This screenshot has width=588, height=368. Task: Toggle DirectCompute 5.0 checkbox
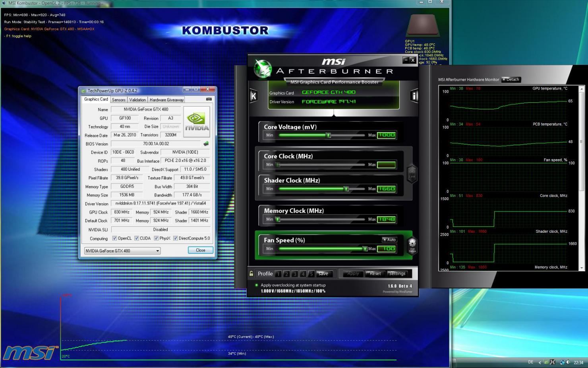tap(175, 238)
